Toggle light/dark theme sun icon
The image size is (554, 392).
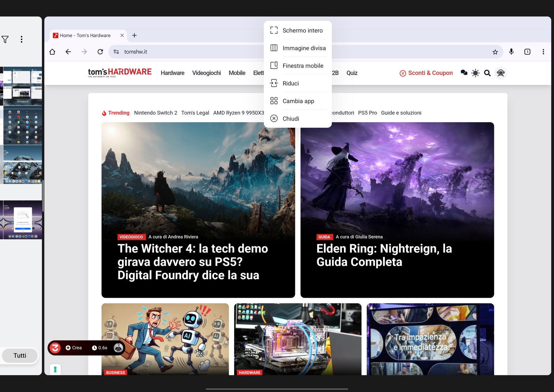click(x=475, y=73)
